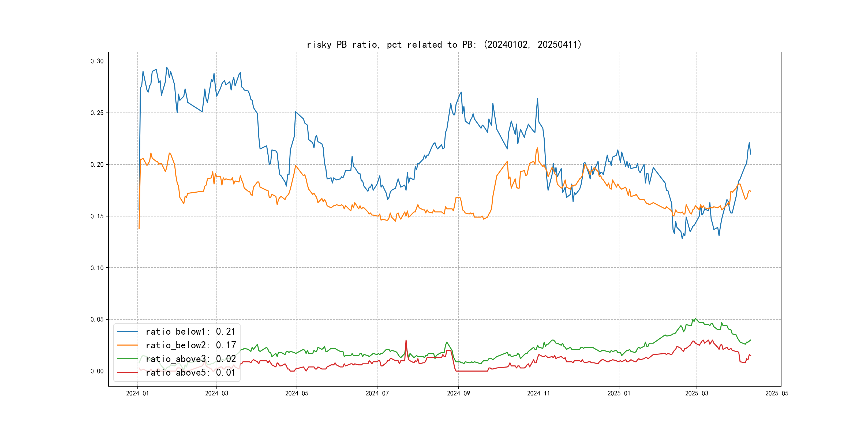
Task: Click the 2024-09 x-axis tick label
Action: [458, 393]
